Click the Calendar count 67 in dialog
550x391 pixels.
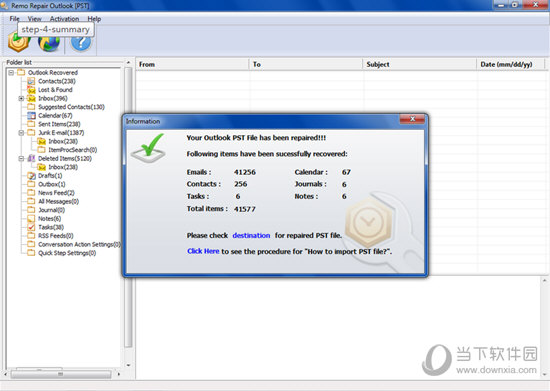tap(346, 172)
